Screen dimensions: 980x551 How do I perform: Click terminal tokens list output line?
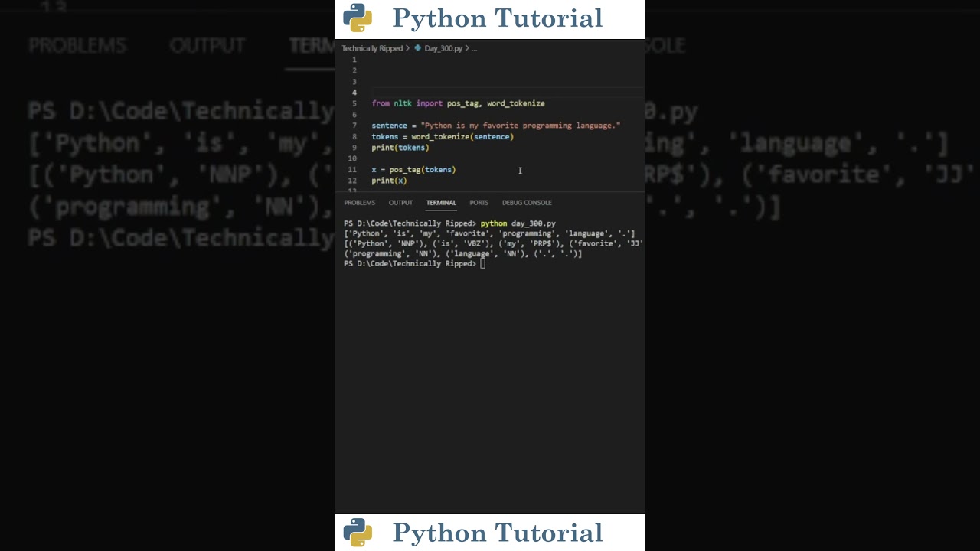click(x=489, y=233)
